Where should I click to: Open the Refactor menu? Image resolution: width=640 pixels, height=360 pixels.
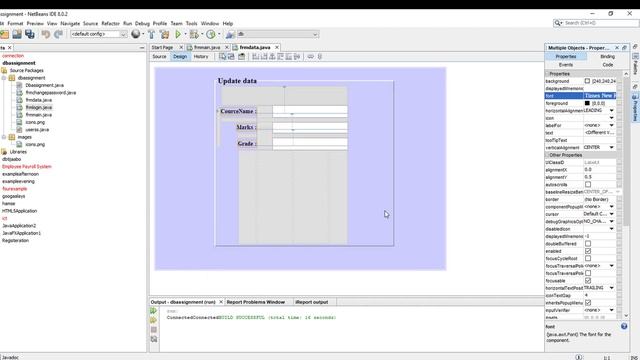point(111,24)
